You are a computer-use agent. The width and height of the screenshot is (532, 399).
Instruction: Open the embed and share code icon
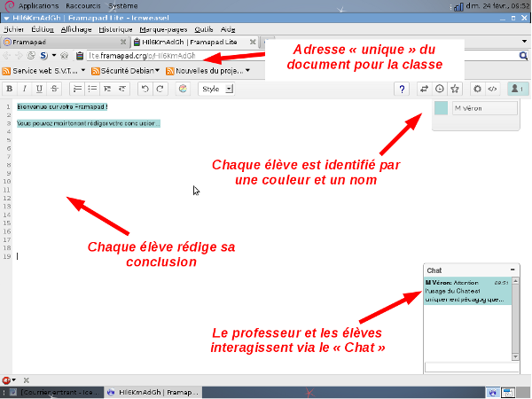pyautogui.click(x=492, y=89)
